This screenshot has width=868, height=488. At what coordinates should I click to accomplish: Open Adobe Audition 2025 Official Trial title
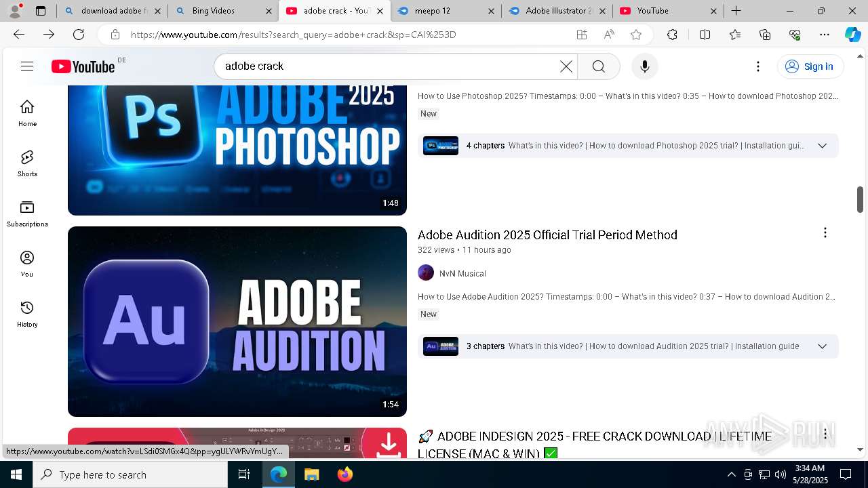click(x=547, y=235)
